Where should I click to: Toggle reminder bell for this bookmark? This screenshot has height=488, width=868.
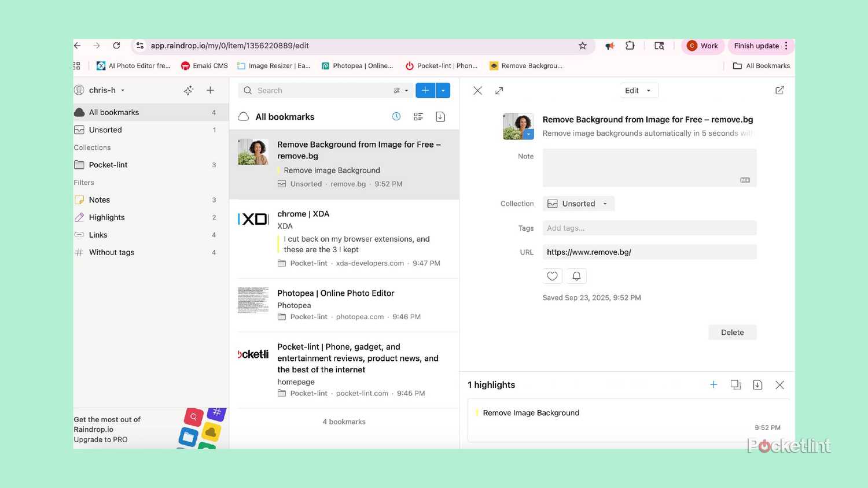pos(576,276)
